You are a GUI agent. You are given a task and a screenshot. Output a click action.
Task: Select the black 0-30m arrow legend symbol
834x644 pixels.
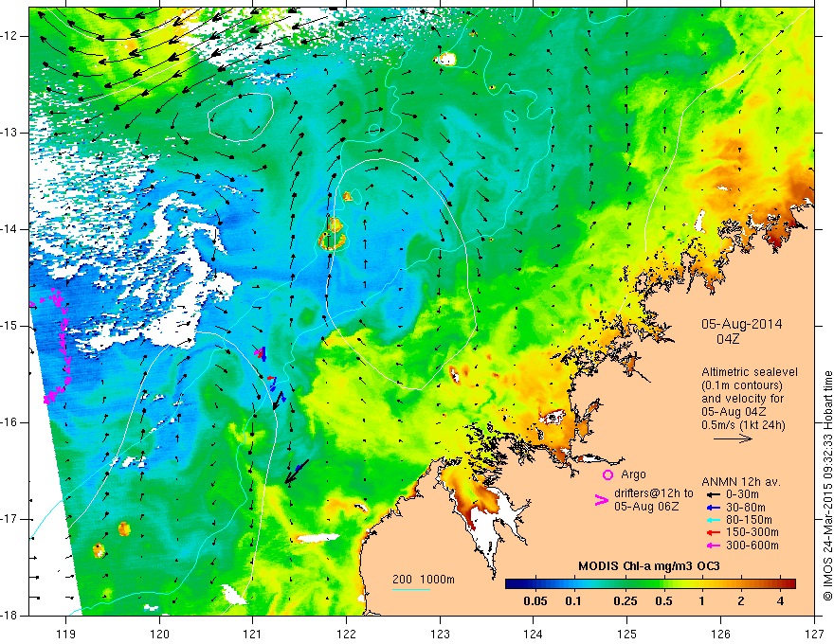(x=713, y=494)
